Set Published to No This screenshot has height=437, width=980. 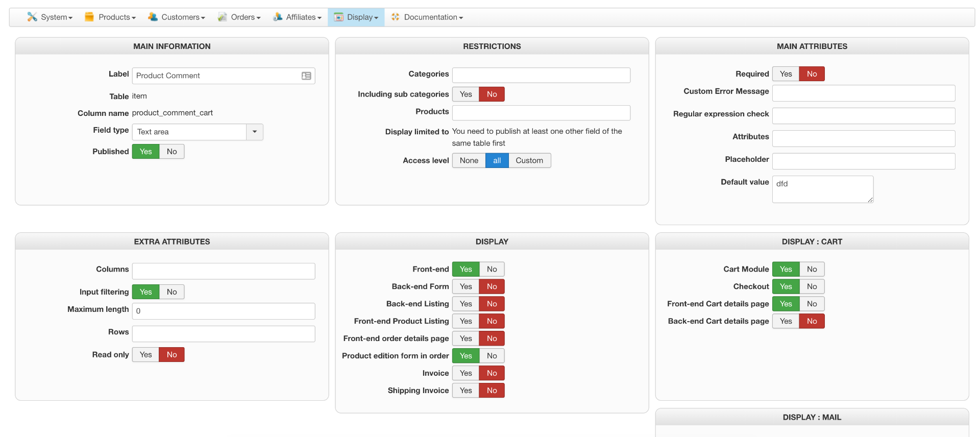pyautogui.click(x=172, y=152)
